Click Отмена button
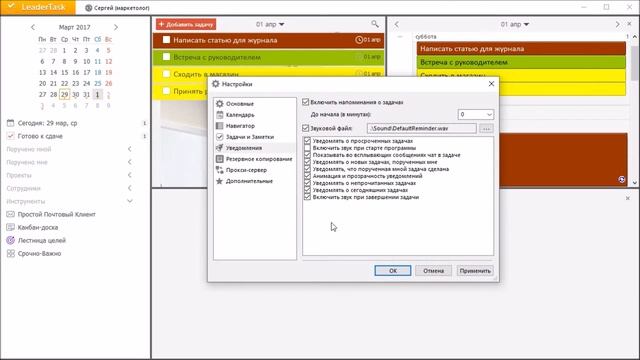 pos(433,271)
